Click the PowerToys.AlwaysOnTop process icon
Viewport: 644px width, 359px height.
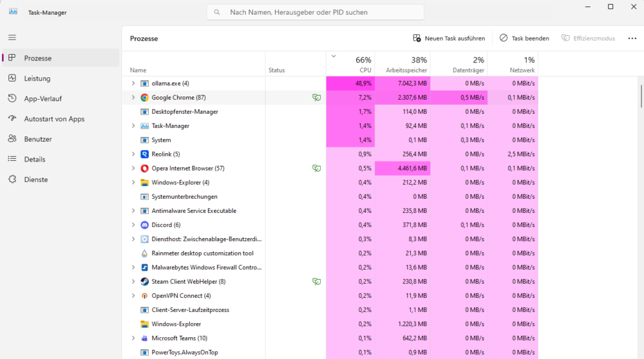click(144, 353)
